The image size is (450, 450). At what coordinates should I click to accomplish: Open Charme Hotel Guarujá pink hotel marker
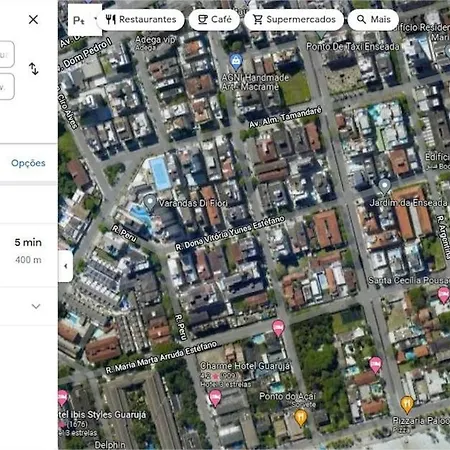tap(215, 398)
